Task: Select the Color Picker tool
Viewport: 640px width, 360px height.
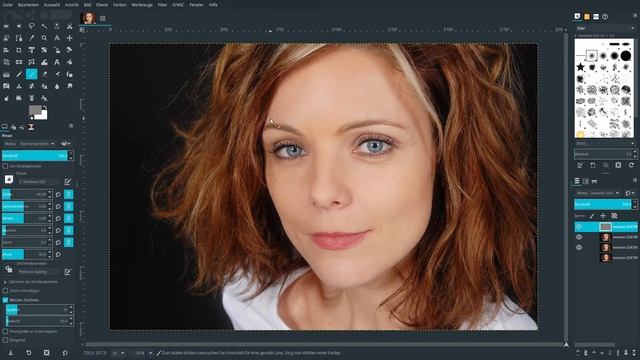Action: [31, 38]
